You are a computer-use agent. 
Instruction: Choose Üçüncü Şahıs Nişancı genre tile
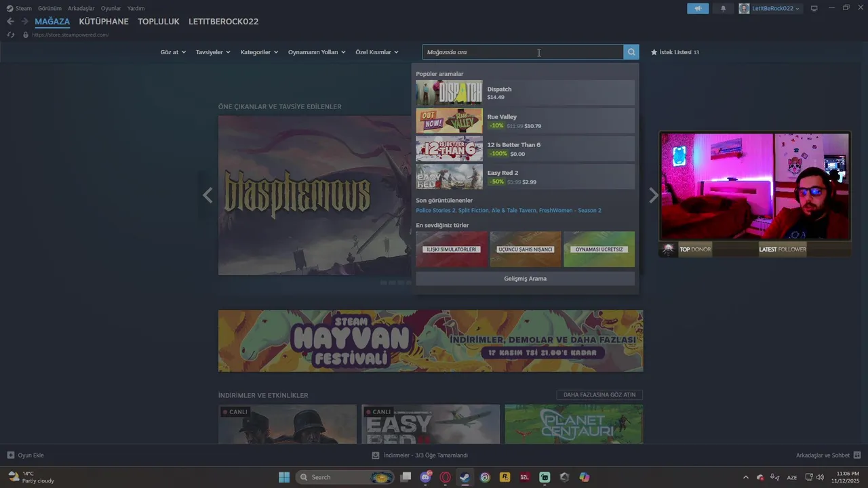pos(525,249)
